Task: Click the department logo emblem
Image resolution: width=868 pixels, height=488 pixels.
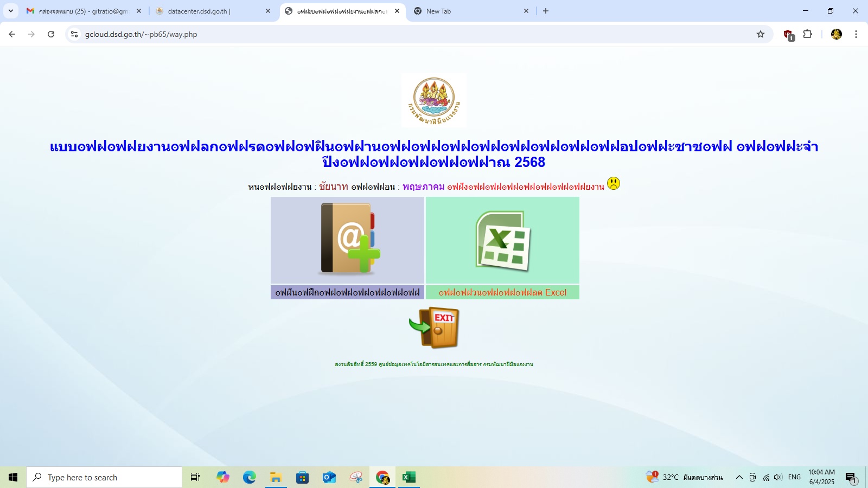Action: point(434,100)
